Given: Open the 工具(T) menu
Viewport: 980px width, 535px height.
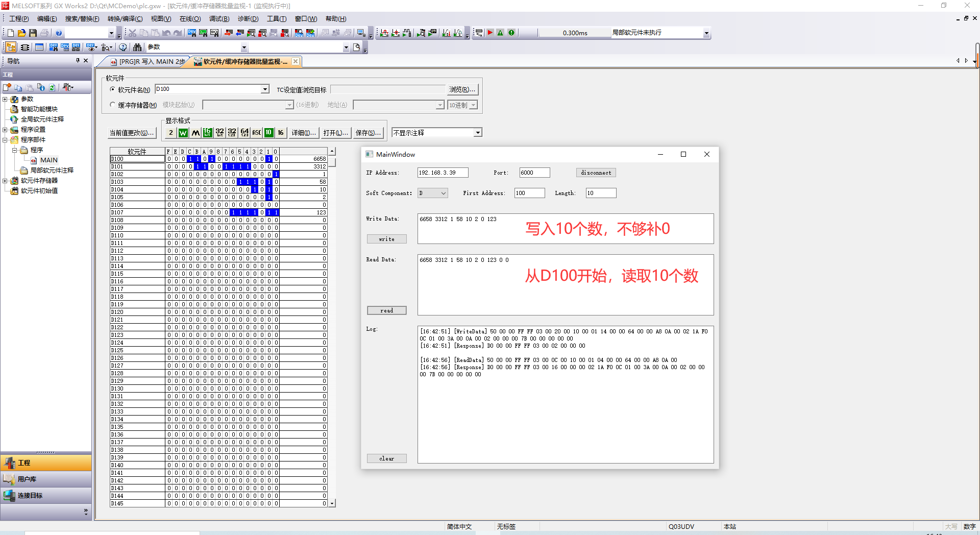Looking at the screenshot, I should tap(277, 19).
